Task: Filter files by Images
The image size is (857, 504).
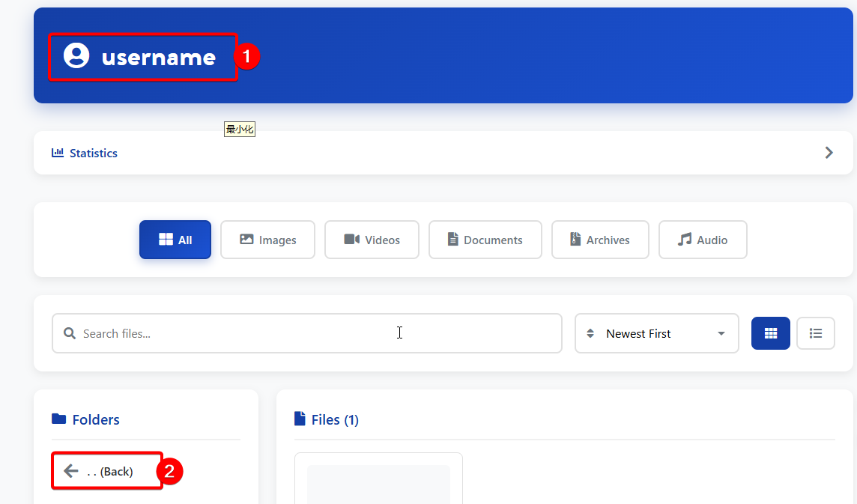Action: [x=267, y=240]
